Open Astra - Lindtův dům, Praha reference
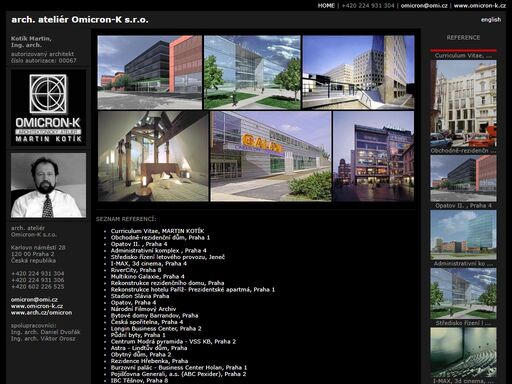Viewport: 512px width, 384px height. 149,348
